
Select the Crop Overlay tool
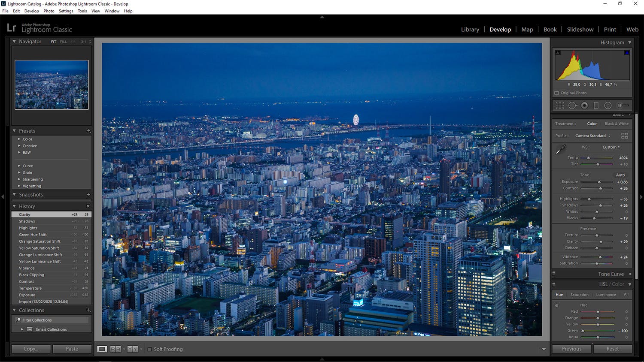tap(559, 105)
